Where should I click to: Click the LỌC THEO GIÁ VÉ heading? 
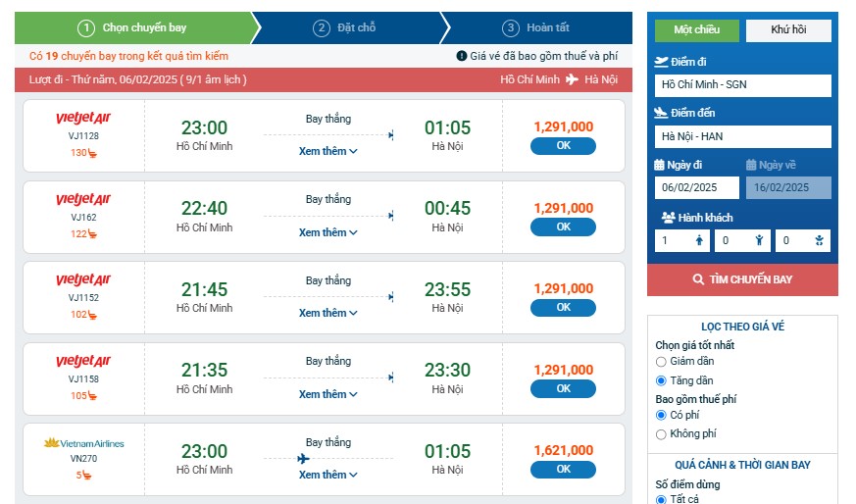pos(742,327)
